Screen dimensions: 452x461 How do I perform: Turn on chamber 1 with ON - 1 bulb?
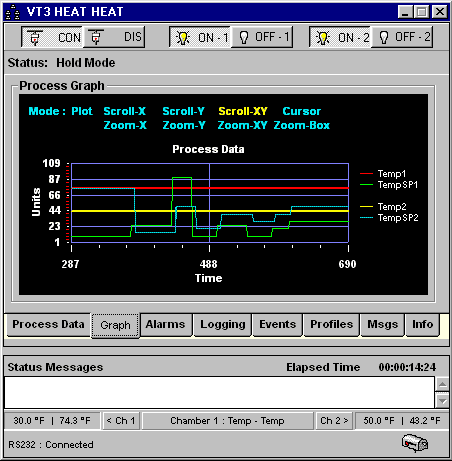pos(200,37)
